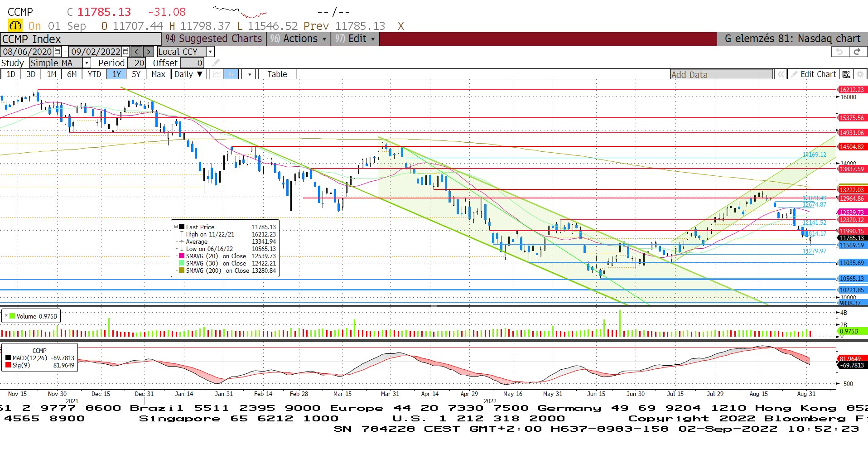This screenshot has height=454, width=868.
Task: Click the intraday sparkline thumbnail in header
Action: (x=240, y=11)
